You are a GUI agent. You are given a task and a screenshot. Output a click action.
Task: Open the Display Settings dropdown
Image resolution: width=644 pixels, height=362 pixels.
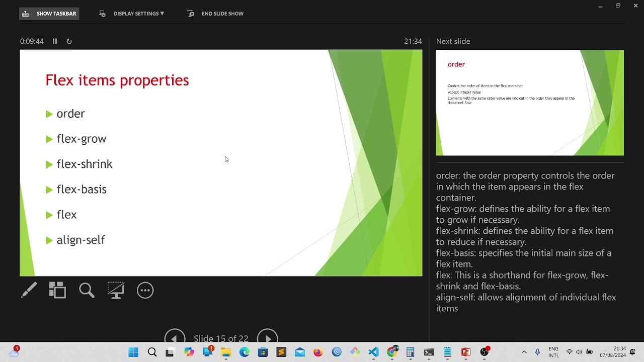click(132, 14)
